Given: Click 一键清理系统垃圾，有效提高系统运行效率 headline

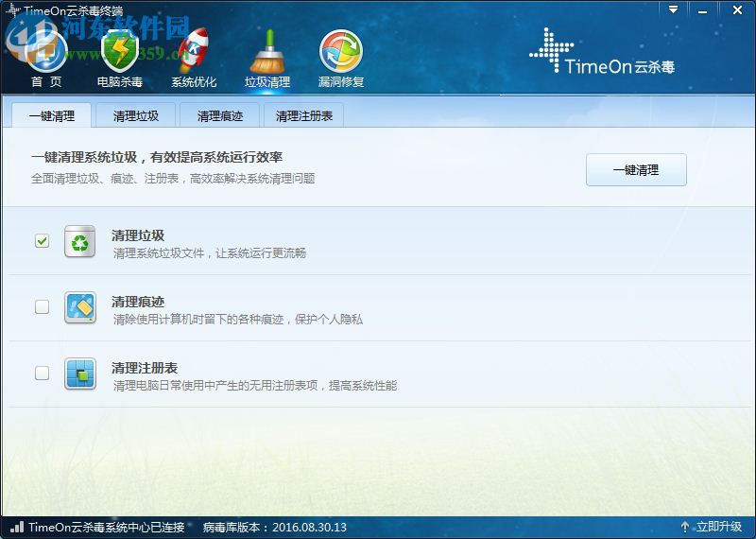Looking at the screenshot, I should click(x=157, y=157).
